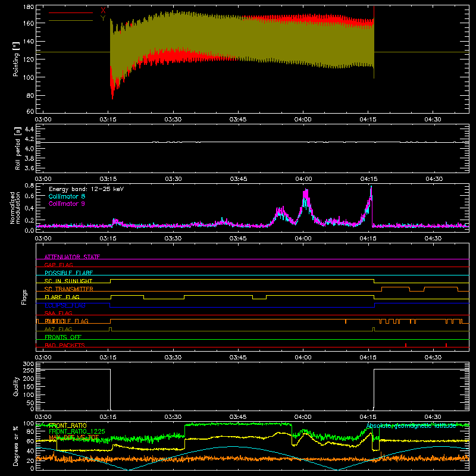Image resolution: width=476 pixels, height=476 pixels.
Task: Click 03:30 tick label under Flags plot
Action: (173, 358)
